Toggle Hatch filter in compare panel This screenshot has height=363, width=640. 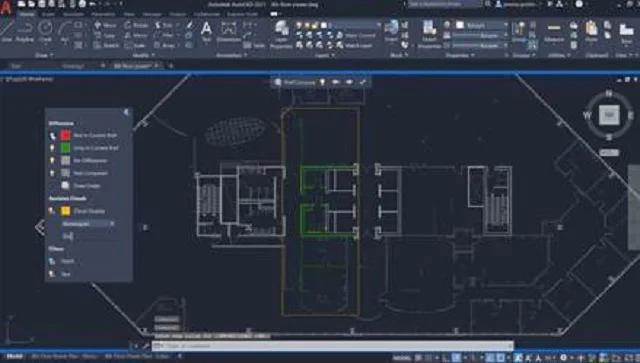point(52,261)
